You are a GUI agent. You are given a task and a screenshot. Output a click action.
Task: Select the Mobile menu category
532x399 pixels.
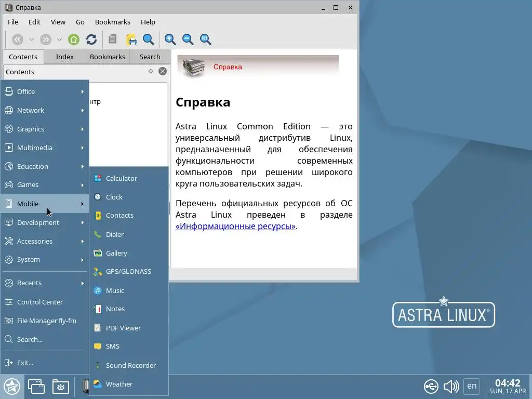45,204
